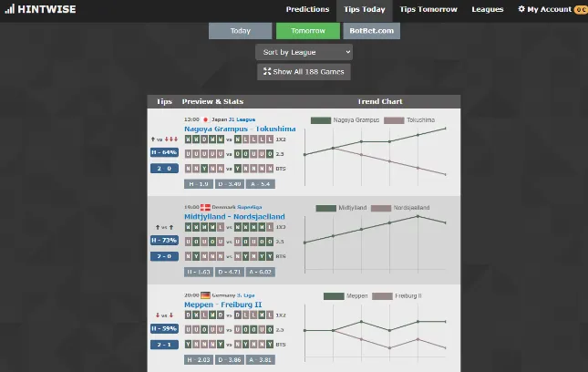Click the Germany flag icon
588x372 pixels.
click(x=205, y=295)
